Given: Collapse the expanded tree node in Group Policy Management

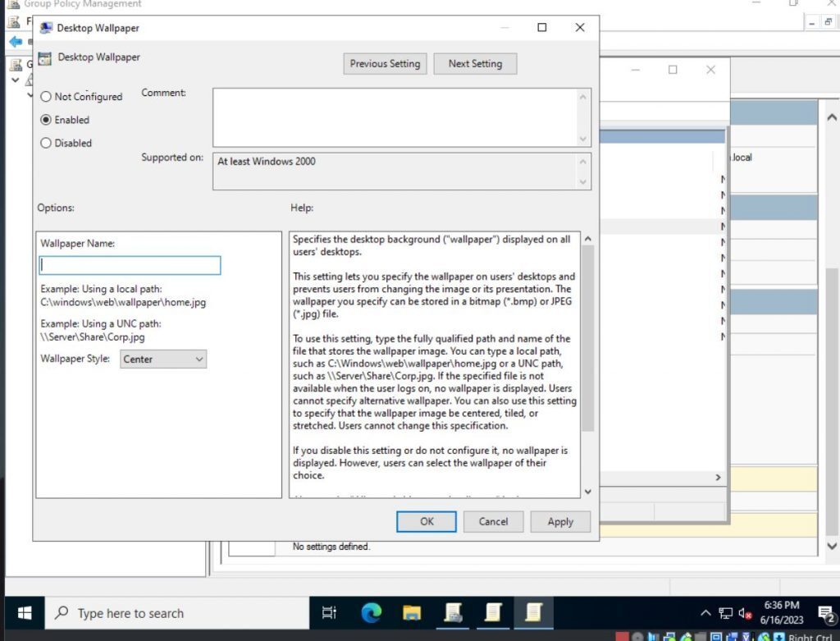Looking at the screenshot, I should pos(15,80).
